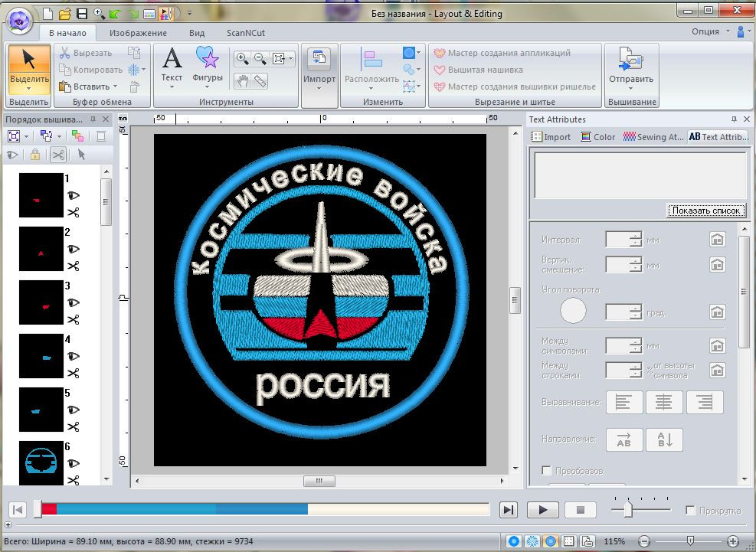The image size is (756, 552).
Task: Enable the Прокрутка checkbox
Action: click(690, 510)
